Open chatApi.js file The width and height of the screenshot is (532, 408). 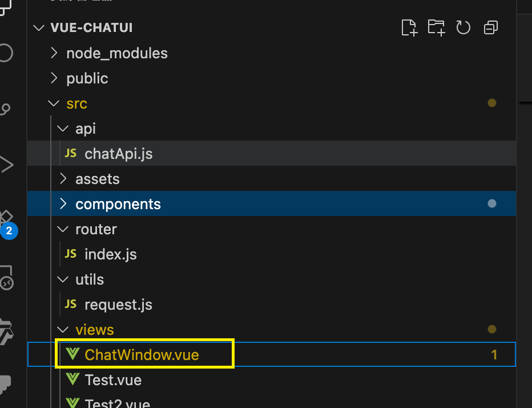coord(272,154)
